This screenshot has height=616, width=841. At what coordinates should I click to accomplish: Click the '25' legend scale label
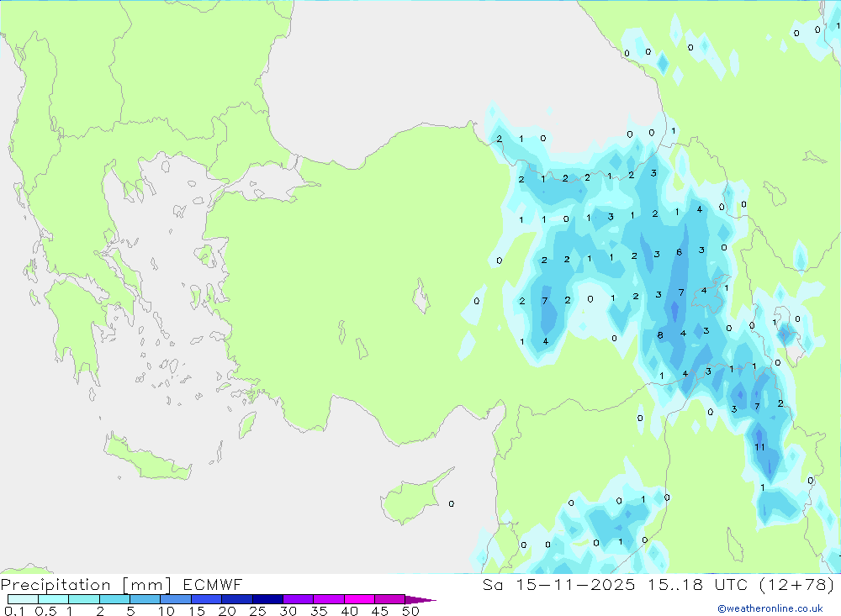(x=258, y=611)
